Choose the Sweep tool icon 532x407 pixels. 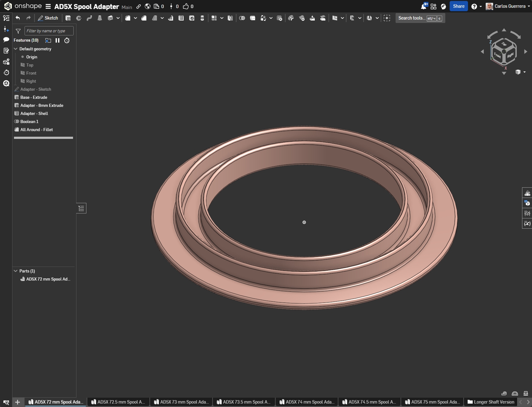[89, 18]
